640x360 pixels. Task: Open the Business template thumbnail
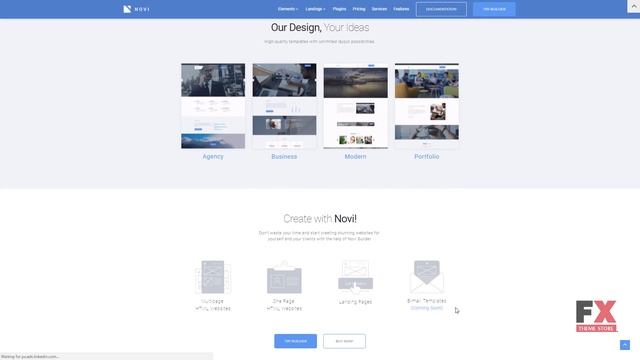pyautogui.click(x=284, y=106)
